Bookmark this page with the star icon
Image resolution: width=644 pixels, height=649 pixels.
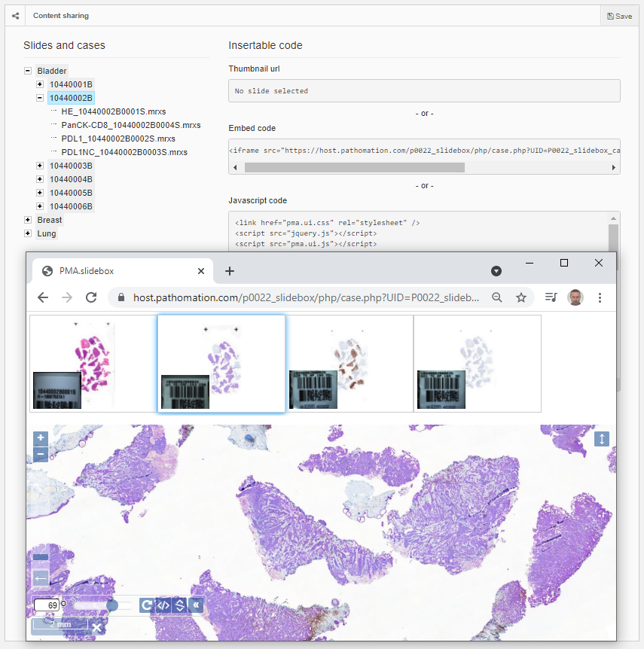pyautogui.click(x=520, y=297)
